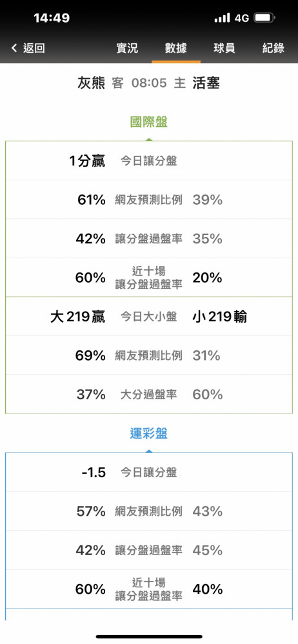298x644 pixels.
Task: Tap the back chevron icon
Action: point(14,48)
